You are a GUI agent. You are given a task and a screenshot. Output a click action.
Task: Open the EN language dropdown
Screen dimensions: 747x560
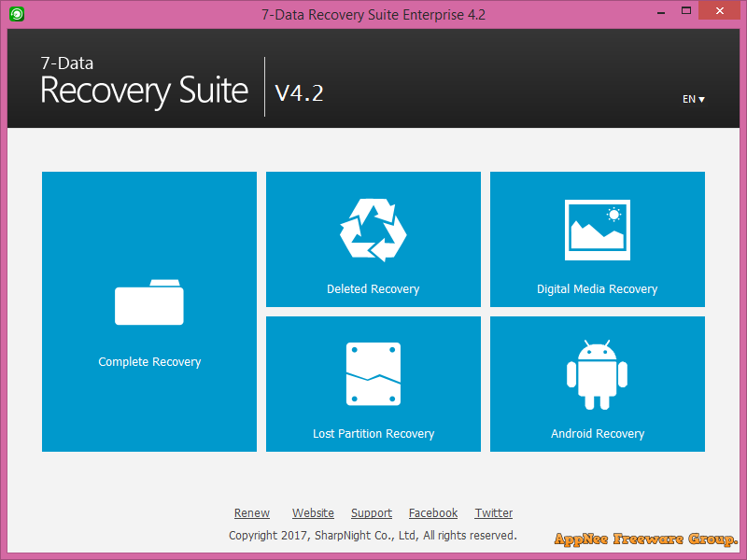point(693,99)
